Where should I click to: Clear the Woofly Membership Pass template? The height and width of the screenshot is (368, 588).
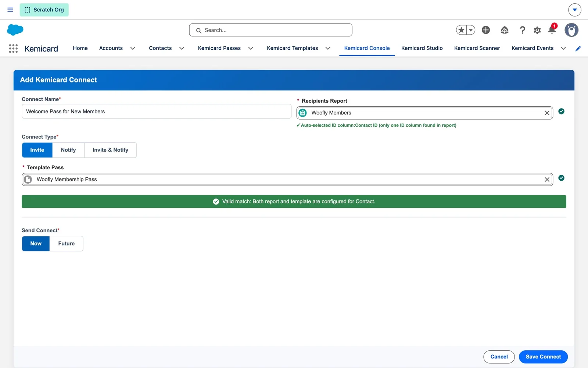(x=547, y=180)
